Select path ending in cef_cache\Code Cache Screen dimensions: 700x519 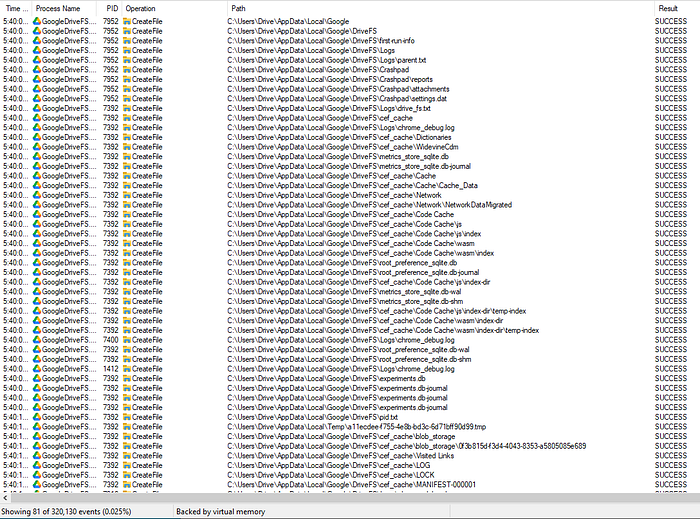click(x=340, y=214)
